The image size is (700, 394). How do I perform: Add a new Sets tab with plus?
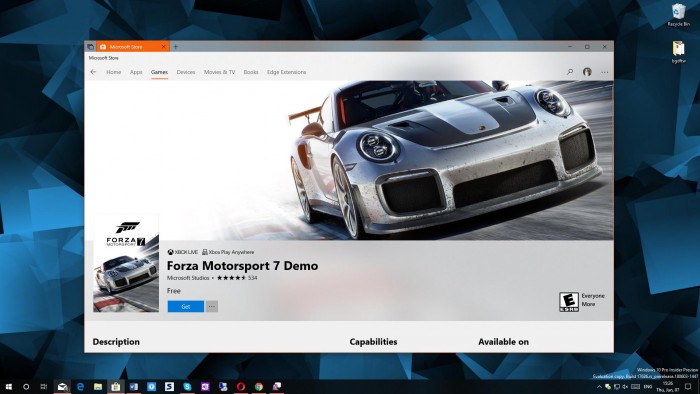tap(176, 46)
